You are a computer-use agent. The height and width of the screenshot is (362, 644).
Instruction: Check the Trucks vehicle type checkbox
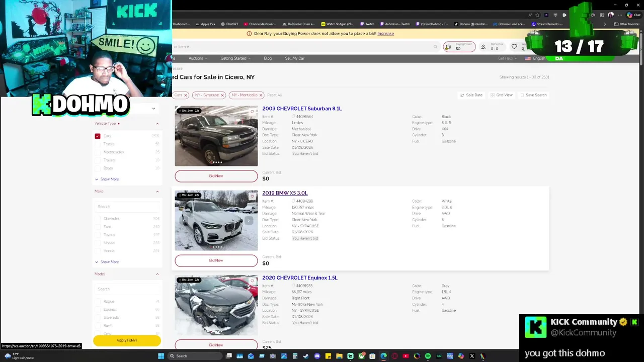[98, 144]
